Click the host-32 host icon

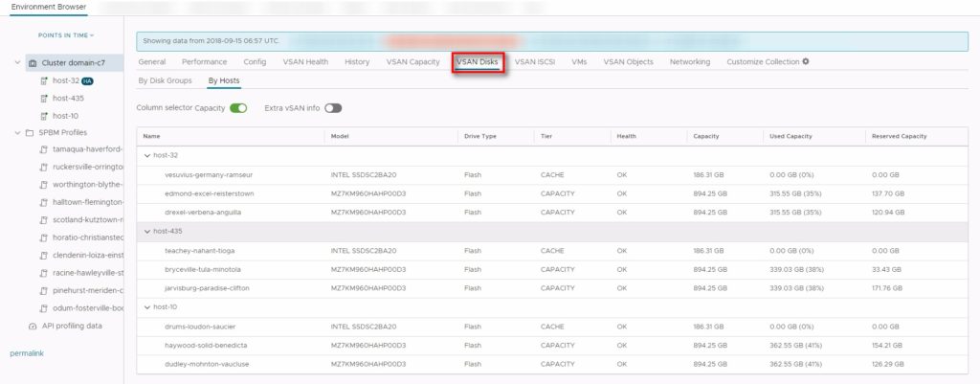coord(44,80)
